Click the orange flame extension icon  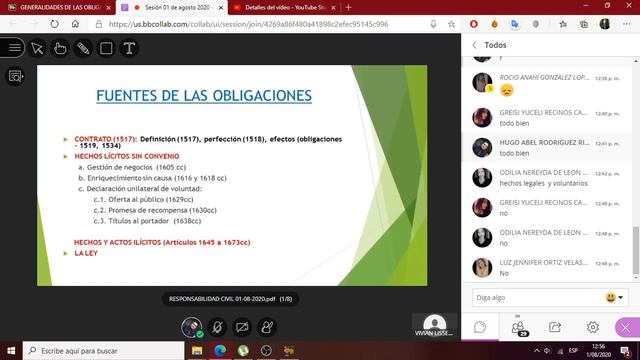tap(495, 24)
